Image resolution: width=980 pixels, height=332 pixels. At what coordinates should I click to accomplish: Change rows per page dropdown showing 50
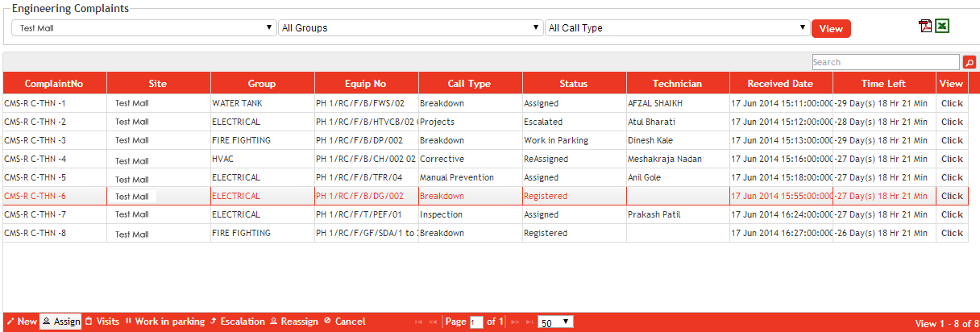[x=555, y=322]
